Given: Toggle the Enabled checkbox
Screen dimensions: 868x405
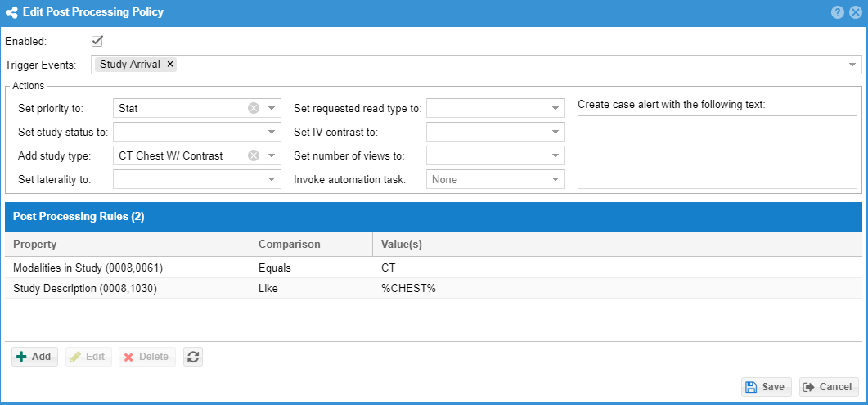Looking at the screenshot, I should click(97, 41).
